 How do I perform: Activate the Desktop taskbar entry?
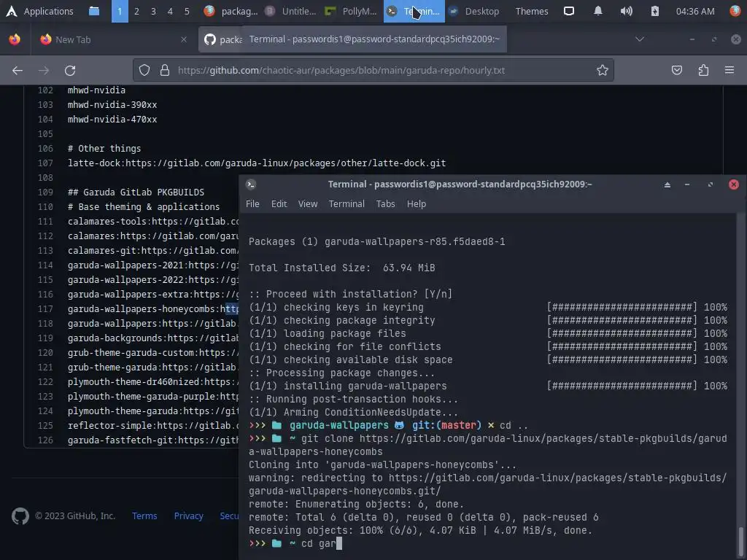[474, 11]
